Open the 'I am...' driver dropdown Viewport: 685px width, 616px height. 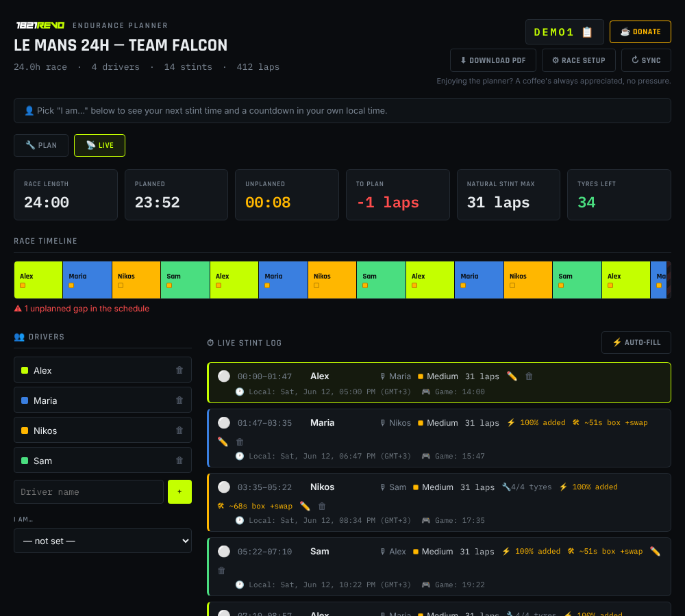(x=103, y=541)
